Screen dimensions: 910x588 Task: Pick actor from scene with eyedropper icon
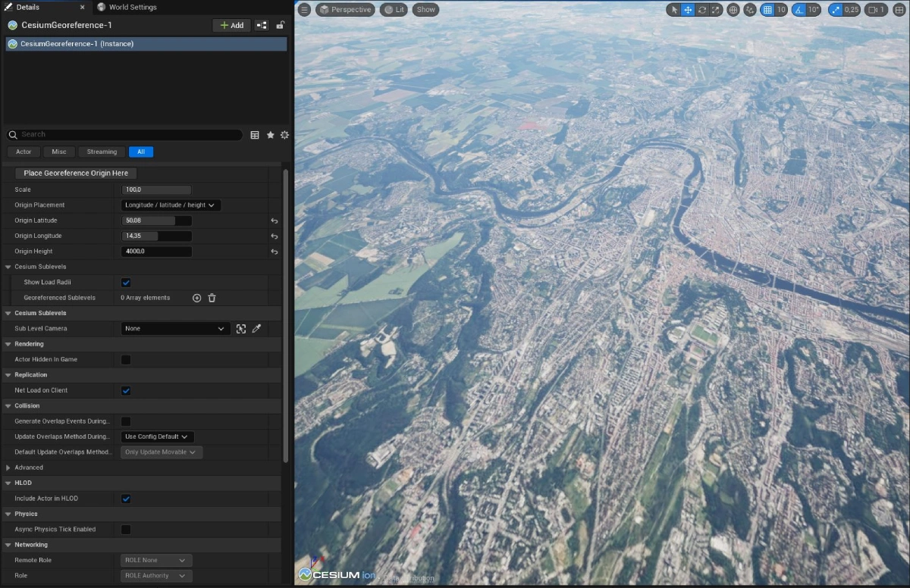point(256,329)
